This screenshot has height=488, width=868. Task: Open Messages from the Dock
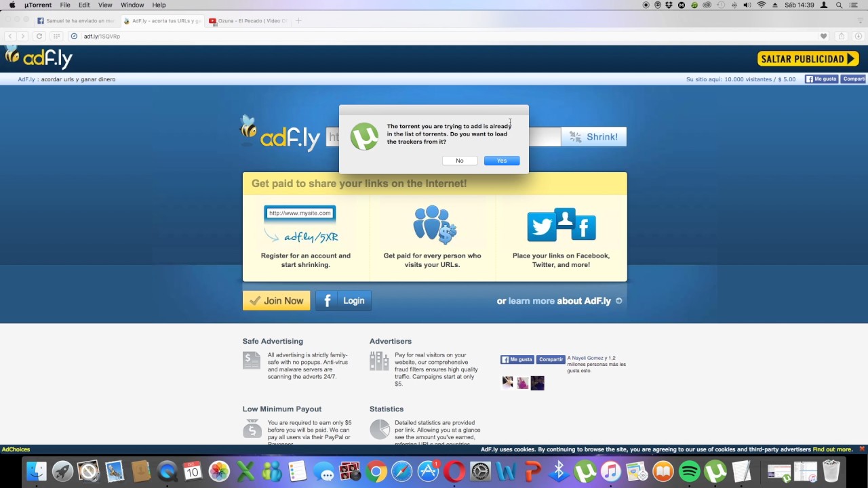tap(324, 471)
